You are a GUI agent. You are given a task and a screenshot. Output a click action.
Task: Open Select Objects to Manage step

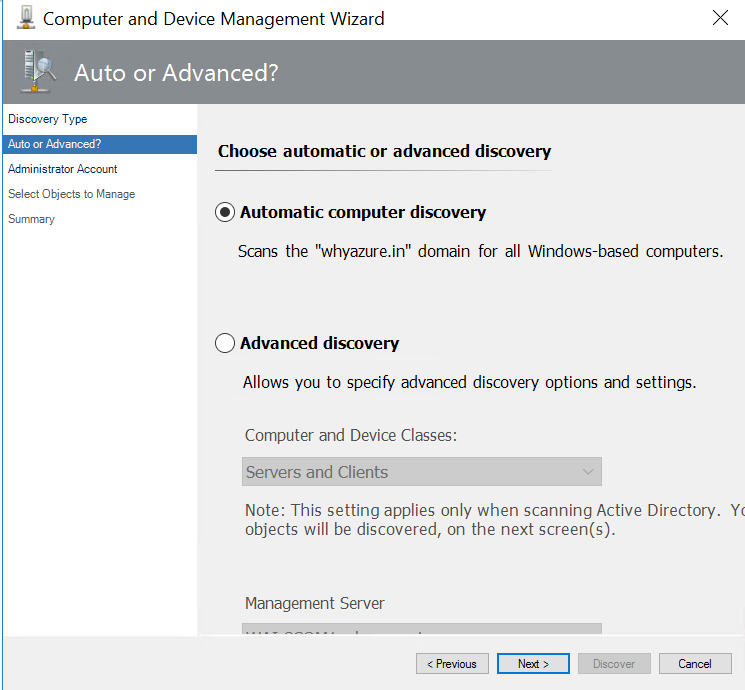[x=71, y=194]
